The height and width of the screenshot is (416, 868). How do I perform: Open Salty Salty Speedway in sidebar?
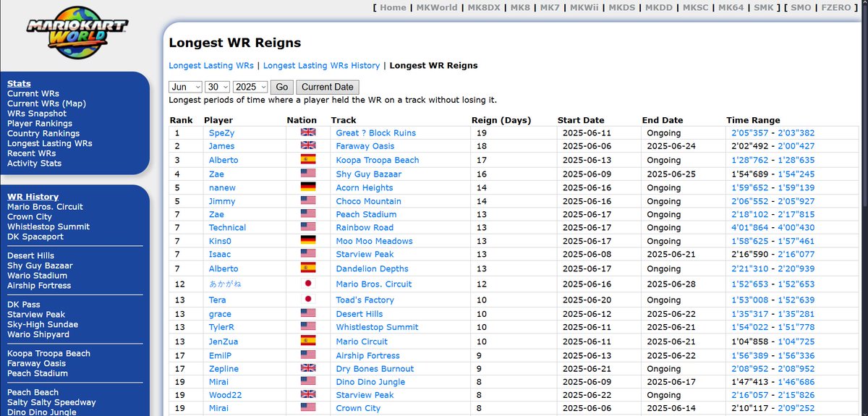click(x=51, y=402)
